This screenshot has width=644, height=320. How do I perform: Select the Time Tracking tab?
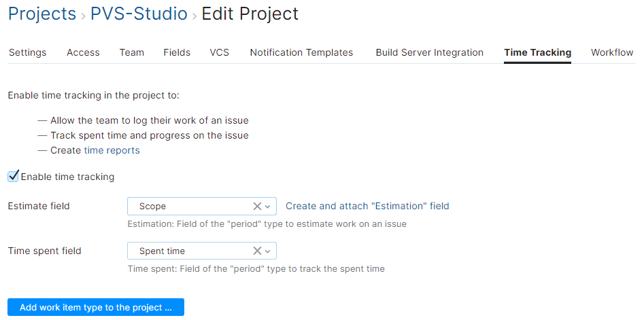point(537,52)
